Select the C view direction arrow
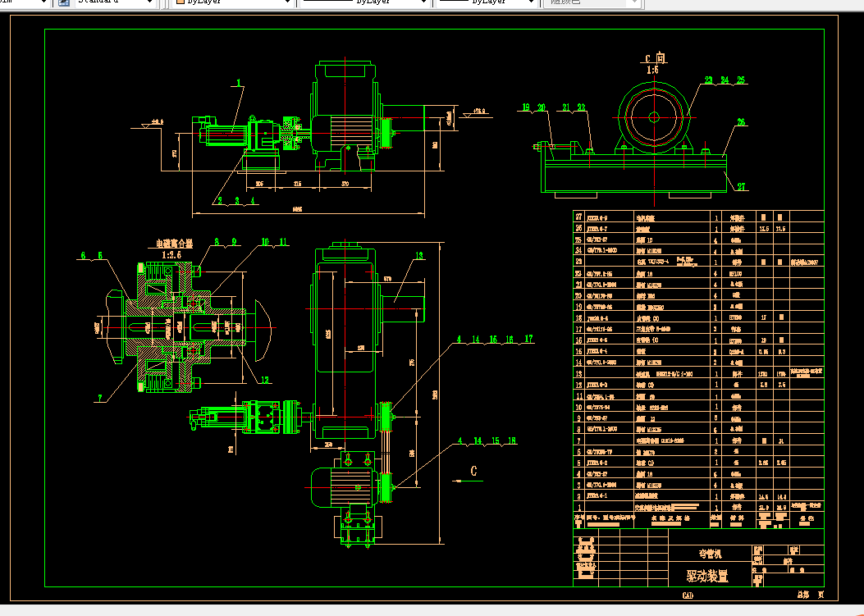Screen dimensions: 864x616 tap(467, 481)
